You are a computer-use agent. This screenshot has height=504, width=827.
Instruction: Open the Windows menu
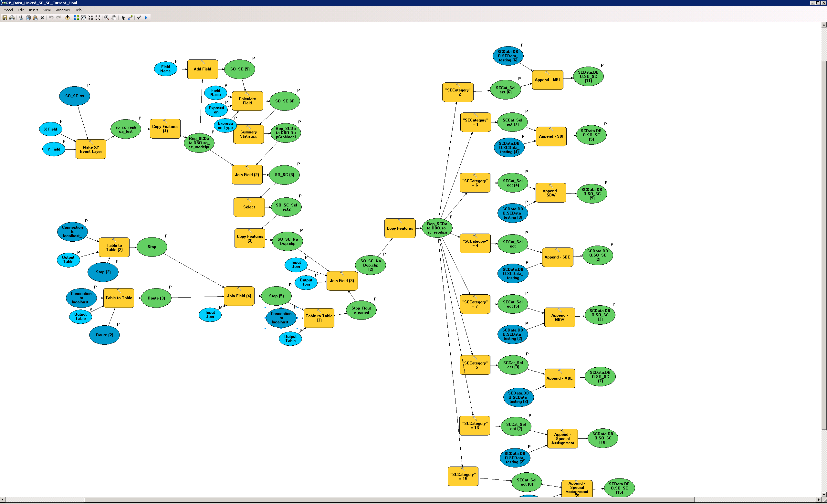(62, 10)
